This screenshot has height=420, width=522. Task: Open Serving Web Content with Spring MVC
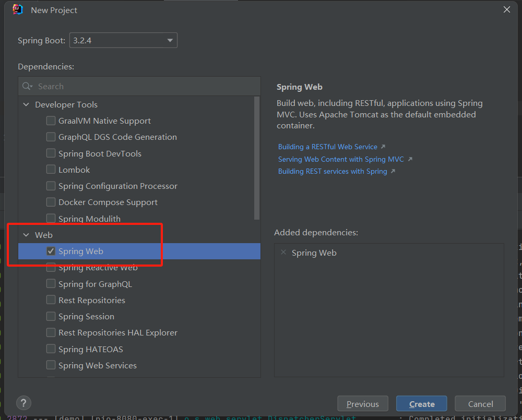(341, 159)
